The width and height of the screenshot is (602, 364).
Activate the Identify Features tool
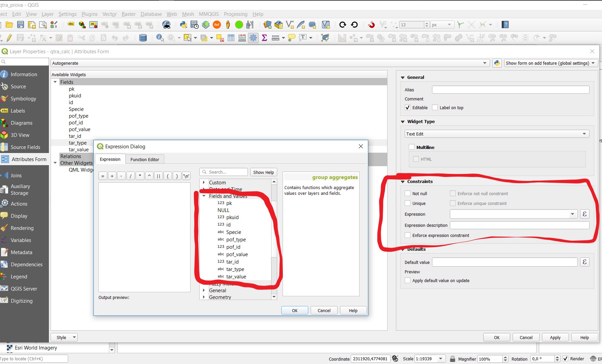160,37
